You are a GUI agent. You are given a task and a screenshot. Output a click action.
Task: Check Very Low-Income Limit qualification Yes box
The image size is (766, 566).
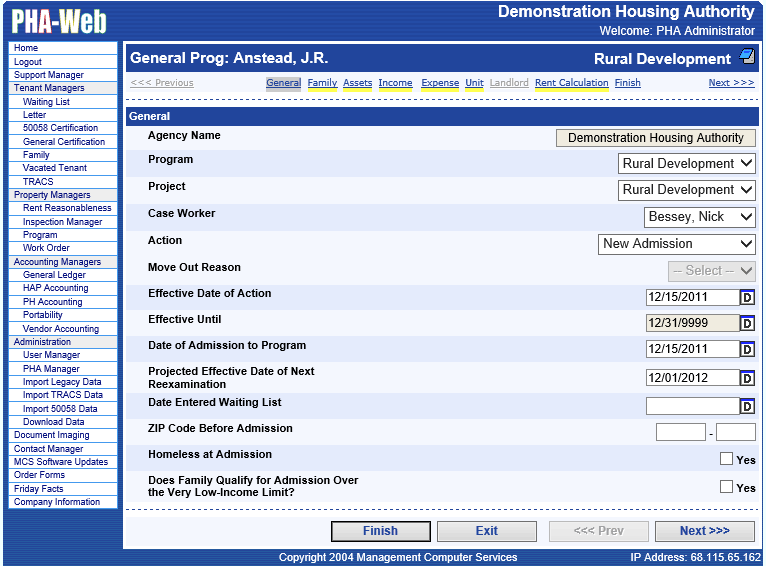tap(726, 486)
